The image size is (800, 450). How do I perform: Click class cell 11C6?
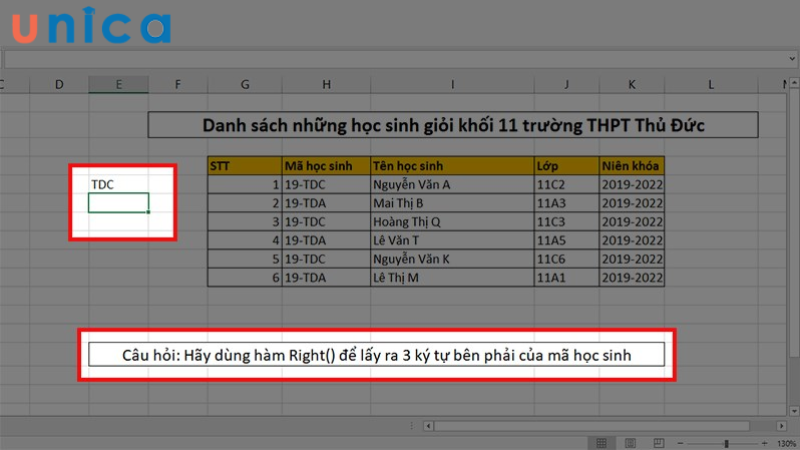566,259
